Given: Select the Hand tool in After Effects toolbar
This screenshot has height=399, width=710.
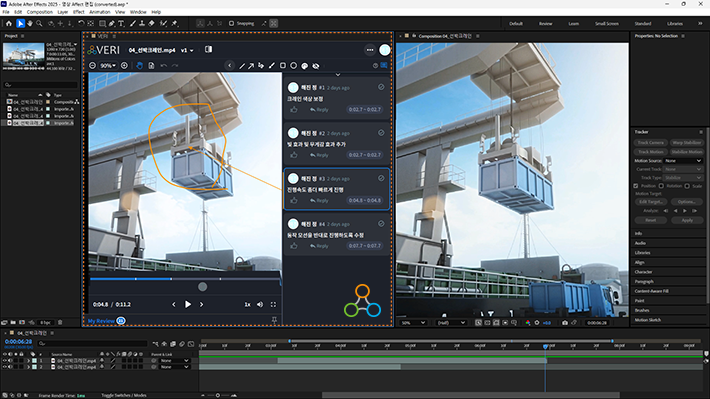Looking at the screenshot, I should [x=29, y=23].
